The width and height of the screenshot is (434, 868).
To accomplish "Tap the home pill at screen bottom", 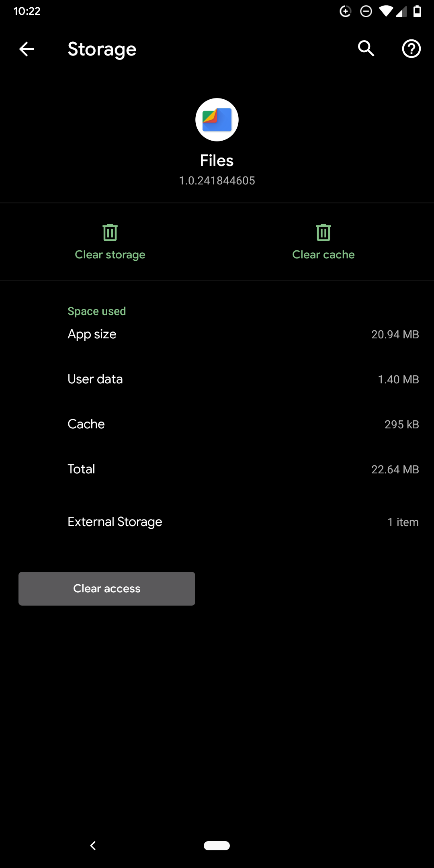I will tap(217, 845).
